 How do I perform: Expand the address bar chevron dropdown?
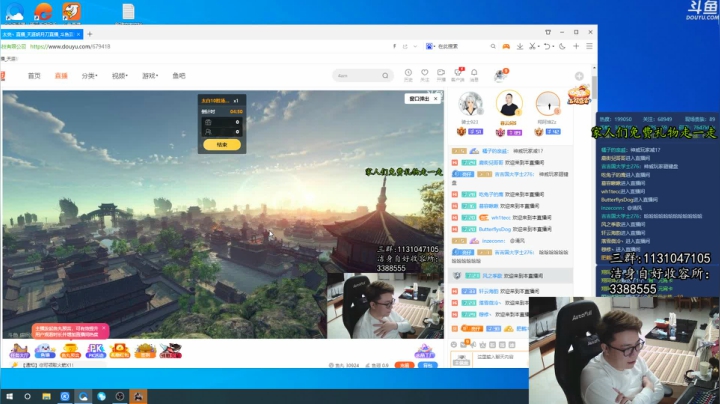tap(415, 46)
